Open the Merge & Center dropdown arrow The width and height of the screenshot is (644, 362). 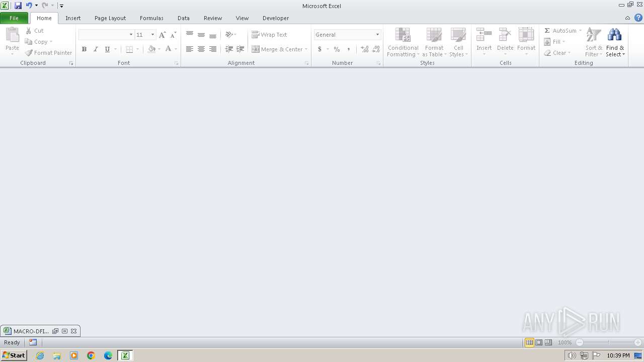pyautogui.click(x=306, y=49)
